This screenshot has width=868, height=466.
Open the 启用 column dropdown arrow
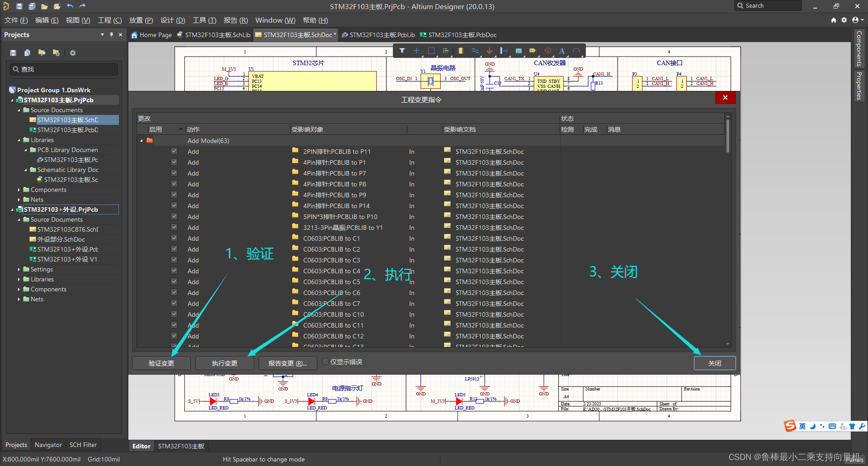181,129
